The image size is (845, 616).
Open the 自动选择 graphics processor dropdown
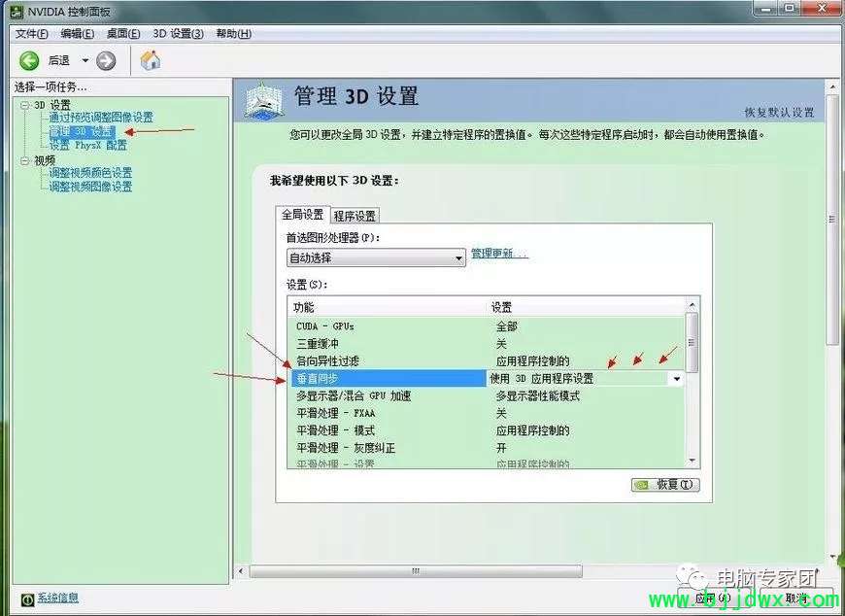[376, 257]
